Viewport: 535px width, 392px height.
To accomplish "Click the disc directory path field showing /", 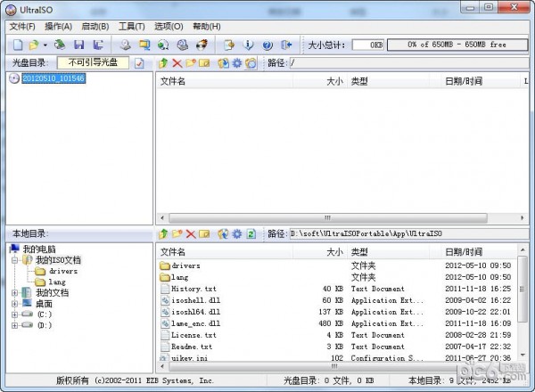I will pyautogui.click(x=409, y=63).
